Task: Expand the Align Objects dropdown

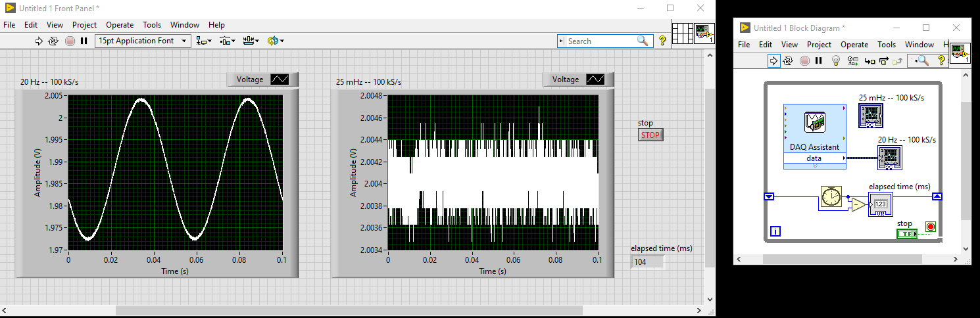Action: [204, 41]
